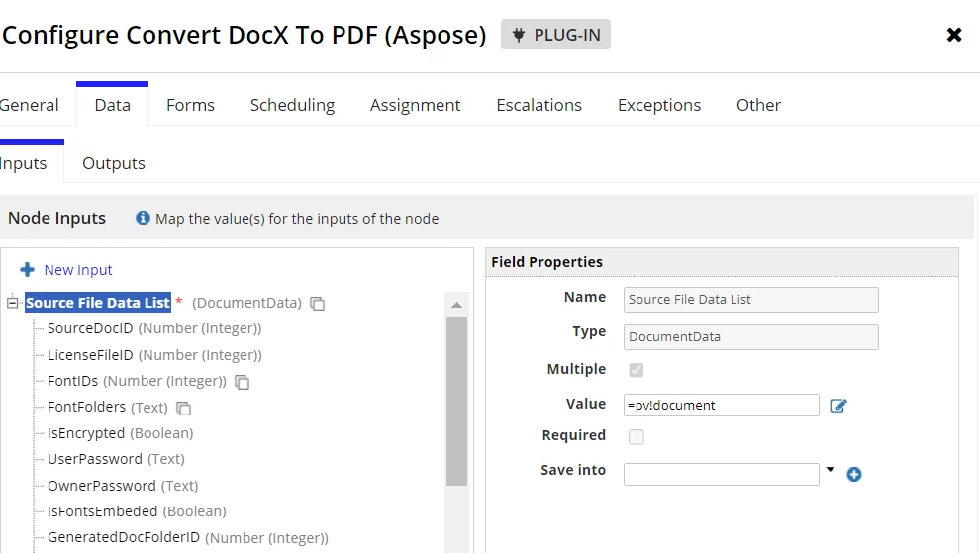Click the plug icon in PLUG-IN badge
The image size is (980, 553).
[x=518, y=35]
